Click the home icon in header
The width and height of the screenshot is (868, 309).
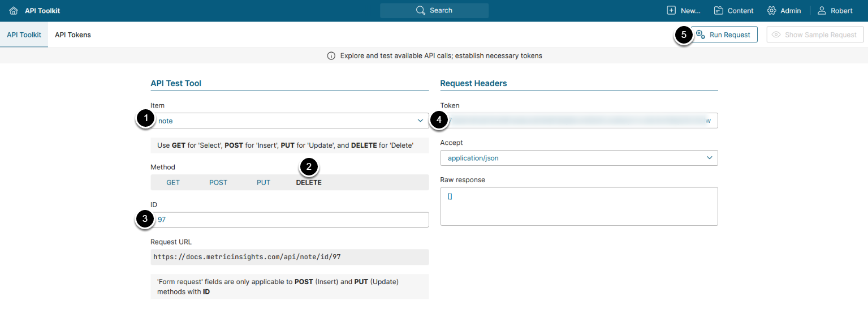point(14,11)
